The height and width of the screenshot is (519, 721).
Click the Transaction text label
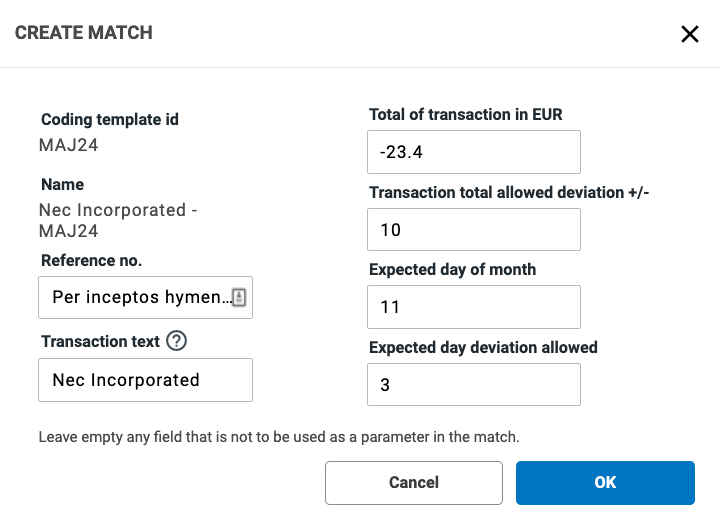tap(100, 341)
